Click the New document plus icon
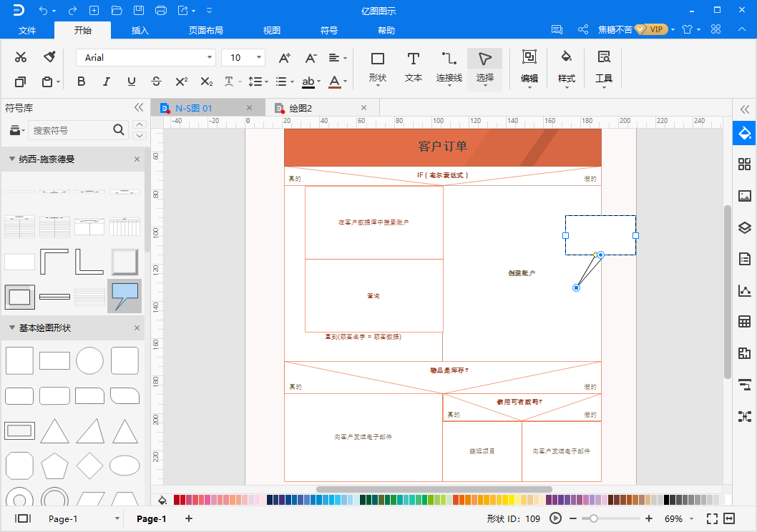The image size is (757, 532). pos(94,10)
